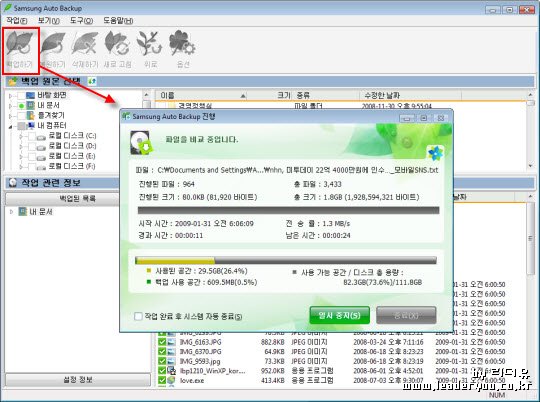Click the 삭제하기 delete leaf toolbar icon
Image resolution: width=540 pixels, height=402 pixels.
click(x=84, y=43)
